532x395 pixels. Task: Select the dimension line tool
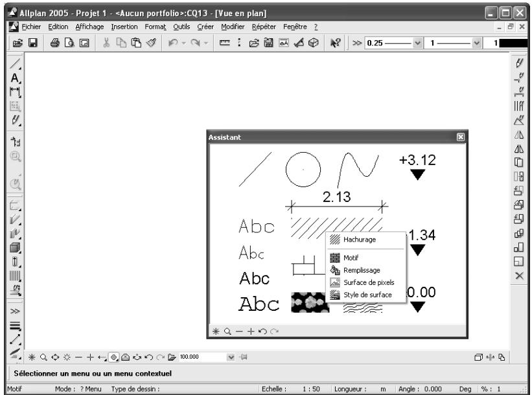pos(15,92)
